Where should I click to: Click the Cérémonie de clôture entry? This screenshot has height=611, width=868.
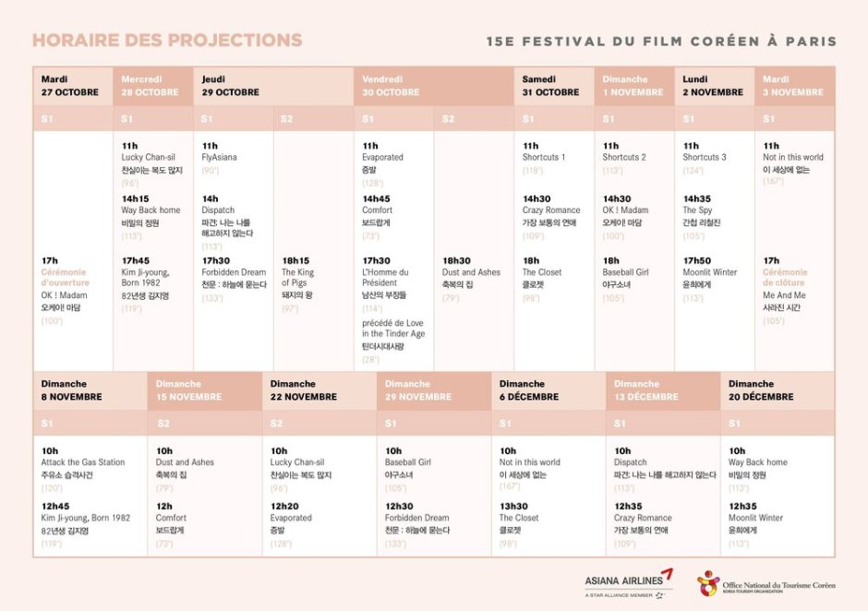click(x=785, y=278)
